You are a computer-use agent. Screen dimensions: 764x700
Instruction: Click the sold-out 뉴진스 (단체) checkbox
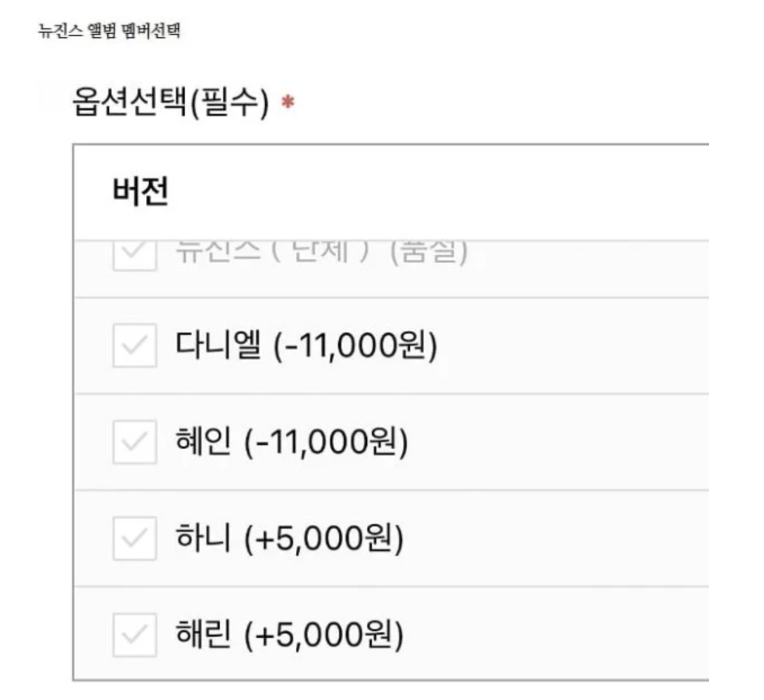(134, 254)
